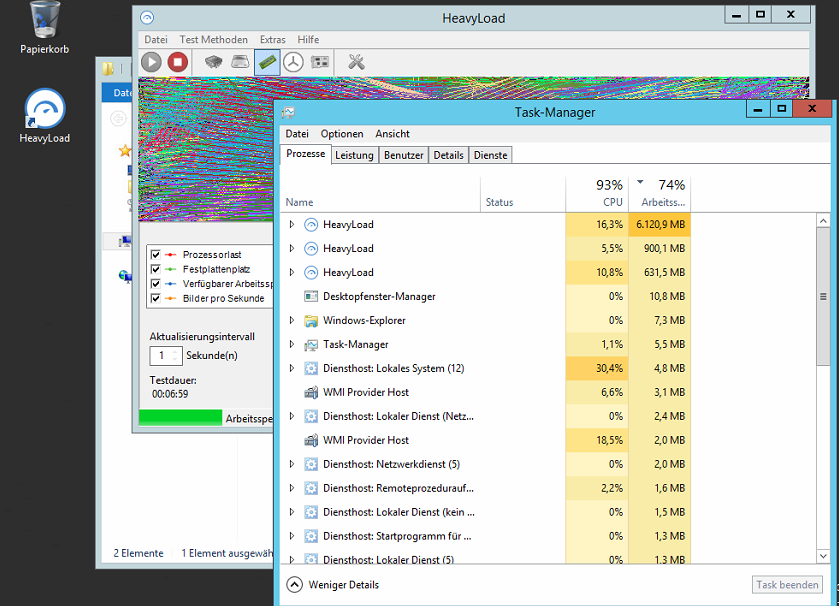
Task: Open Optionen menu in Task-Manager
Action: coord(342,134)
